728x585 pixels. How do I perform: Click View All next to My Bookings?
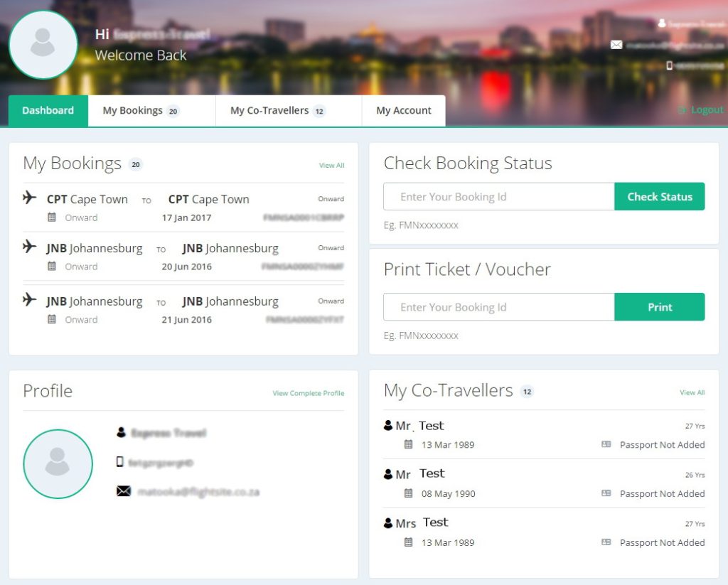coord(331,164)
